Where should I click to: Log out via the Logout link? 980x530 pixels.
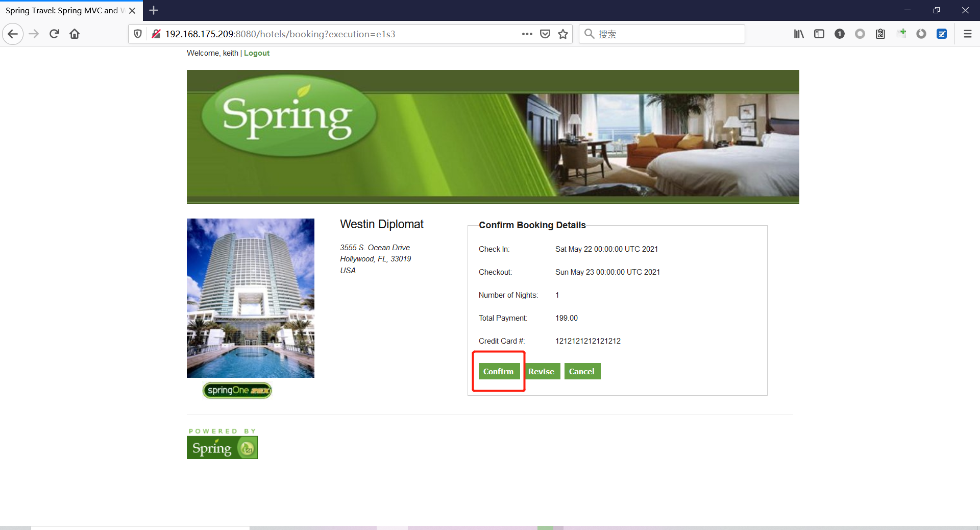pos(256,53)
